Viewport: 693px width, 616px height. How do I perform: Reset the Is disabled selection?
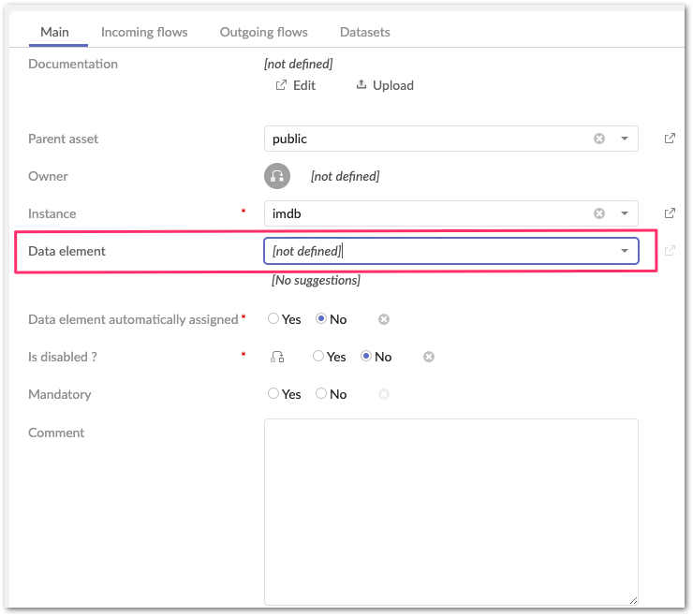click(429, 357)
